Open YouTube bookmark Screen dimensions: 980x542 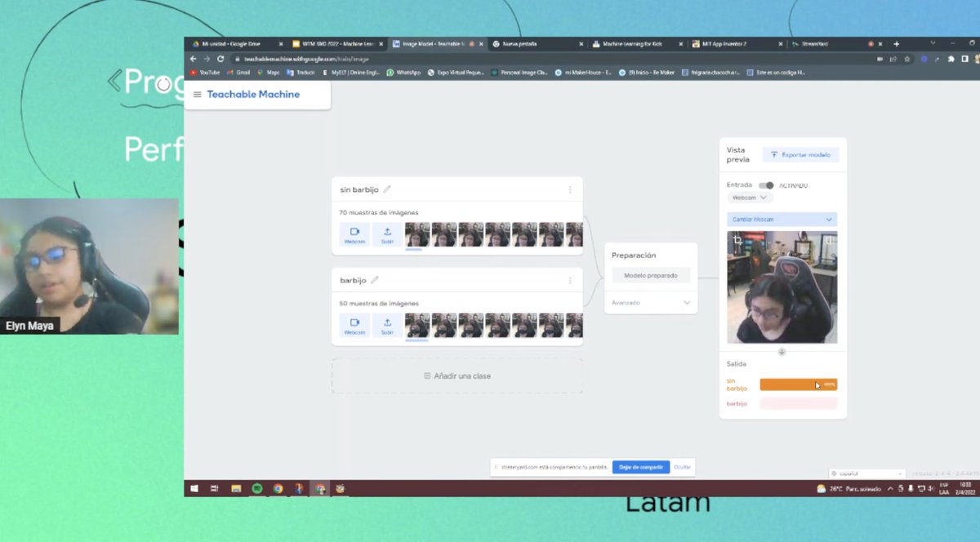click(x=205, y=72)
